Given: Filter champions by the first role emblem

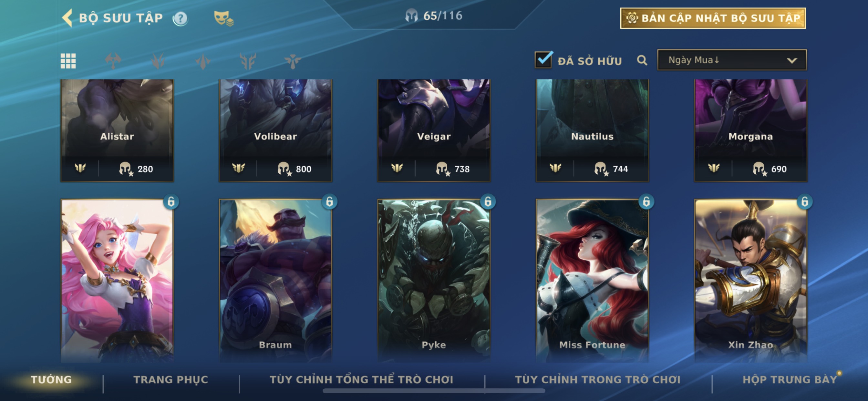Looking at the screenshot, I should [x=113, y=61].
